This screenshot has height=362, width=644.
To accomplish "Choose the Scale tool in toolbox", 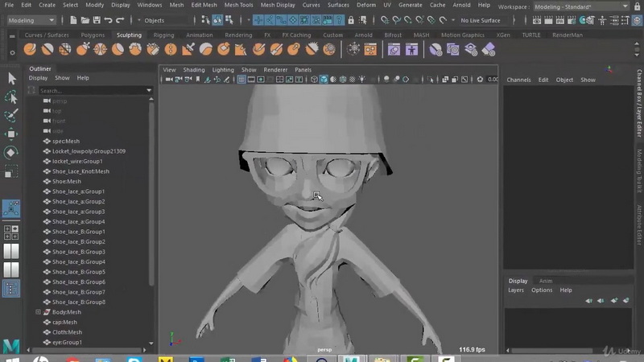I will pos(11,171).
